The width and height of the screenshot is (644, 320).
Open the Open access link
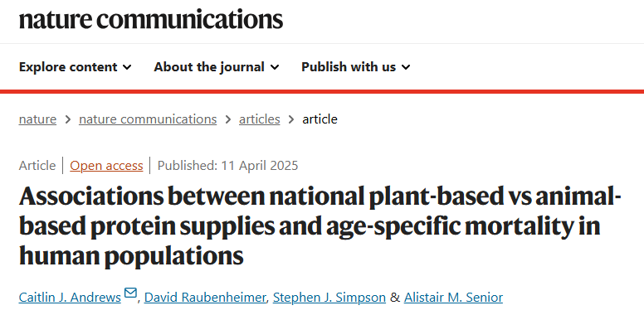click(106, 166)
